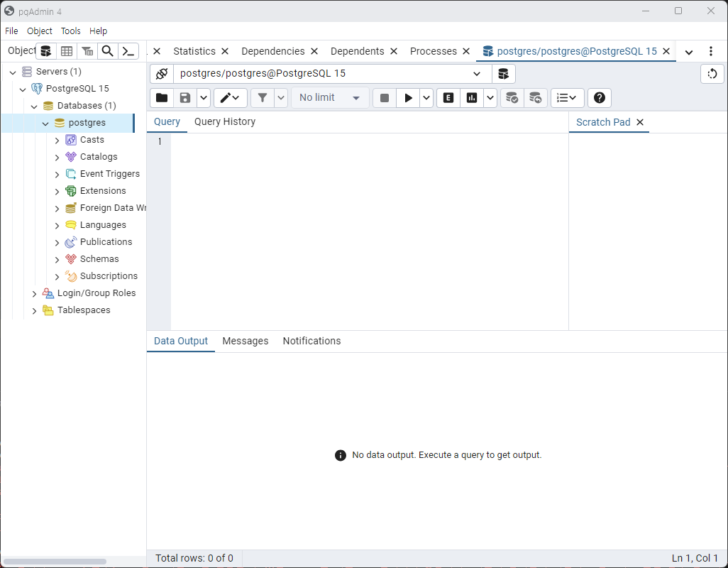Open File folder icon in query toolbar
728x568 pixels.
pyautogui.click(x=162, y=97)
